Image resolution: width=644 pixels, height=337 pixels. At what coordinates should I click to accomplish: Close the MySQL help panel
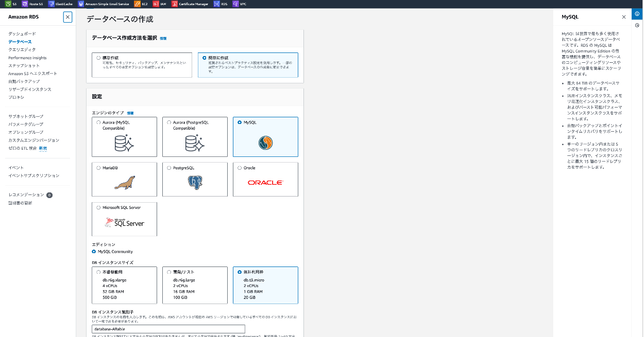click(624, 17)
